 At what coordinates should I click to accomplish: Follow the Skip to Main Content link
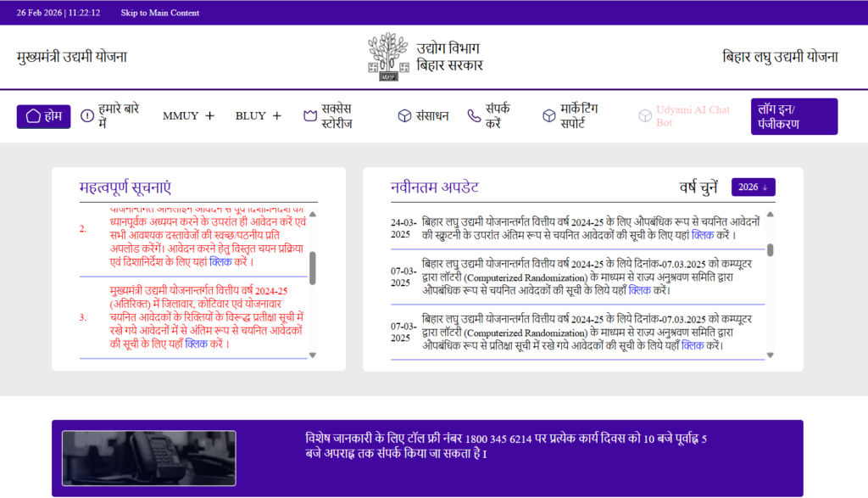coord(160,13)
